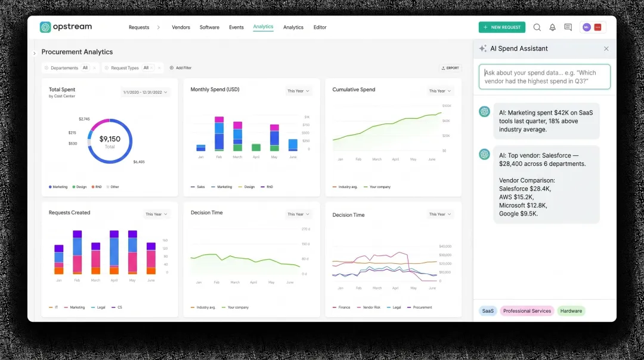
Task: Select the Hardware suggestion chip
Action: [571, 311]
